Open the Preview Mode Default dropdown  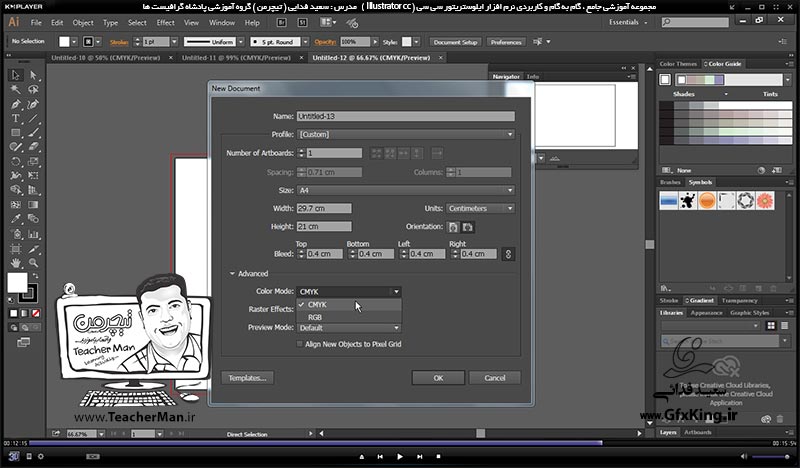[x=348, y=328]
